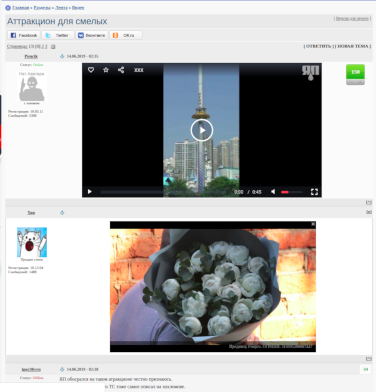Image resolution: width=376 pixels, height=392 pixels.
Task: Click the first poster's default avatar
Action: pos(32,86)
